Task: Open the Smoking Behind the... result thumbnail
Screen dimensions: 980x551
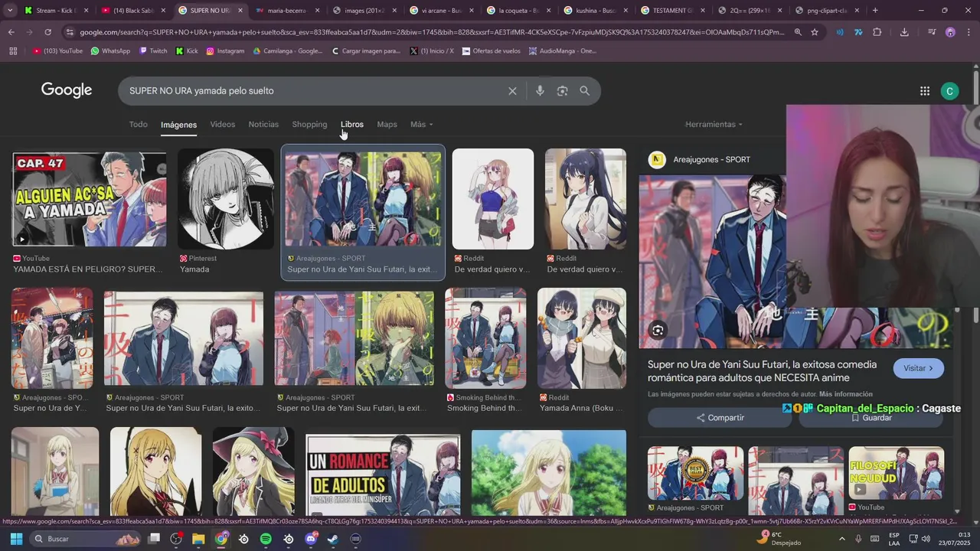Action: (485, 338)
